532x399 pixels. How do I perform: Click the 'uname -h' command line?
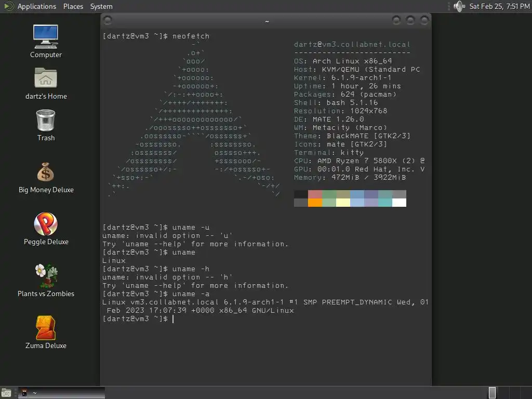[156, 269]
